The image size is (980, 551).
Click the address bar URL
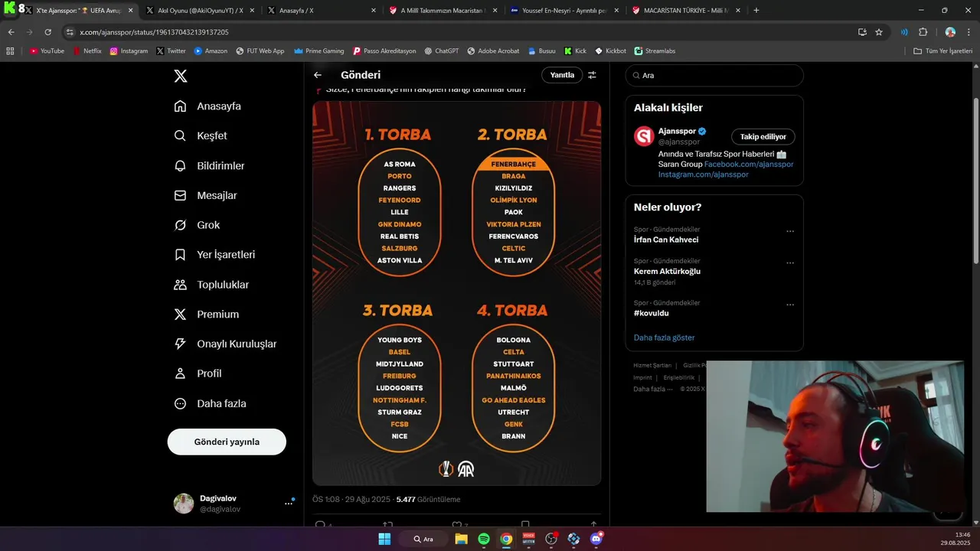point(154,32)
